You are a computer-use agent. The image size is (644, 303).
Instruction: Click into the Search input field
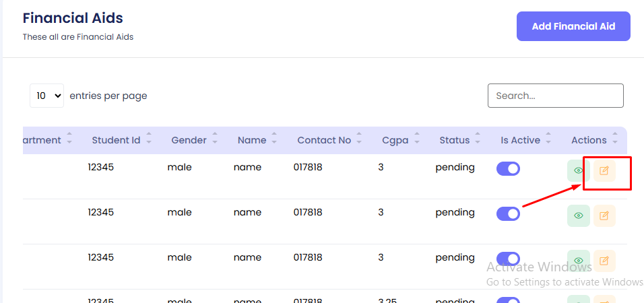555,96
